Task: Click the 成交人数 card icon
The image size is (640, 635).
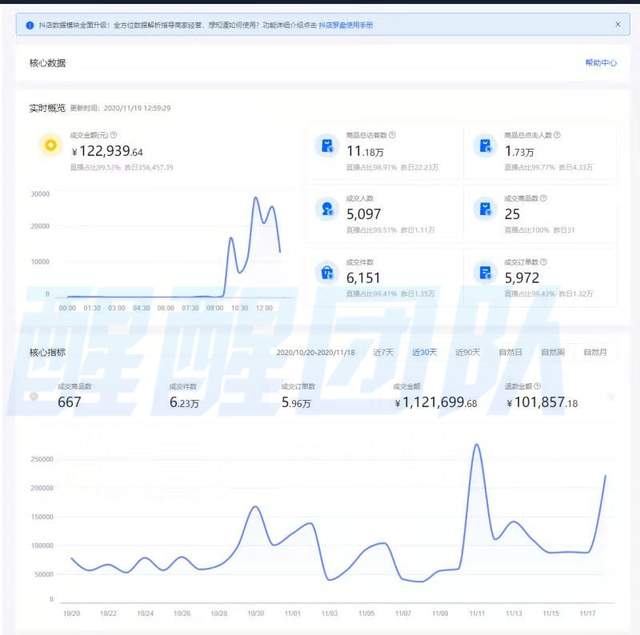Action: [x=327, y=208]
